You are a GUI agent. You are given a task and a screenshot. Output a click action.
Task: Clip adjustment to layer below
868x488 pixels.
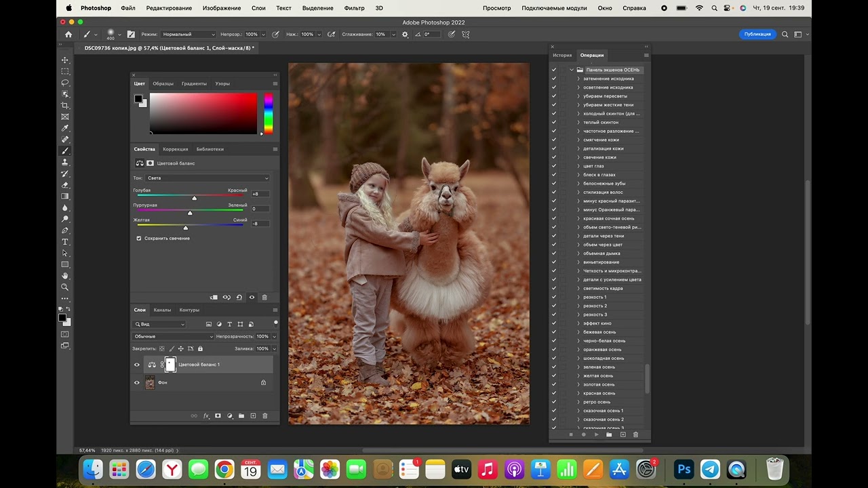tap(214, 297)
